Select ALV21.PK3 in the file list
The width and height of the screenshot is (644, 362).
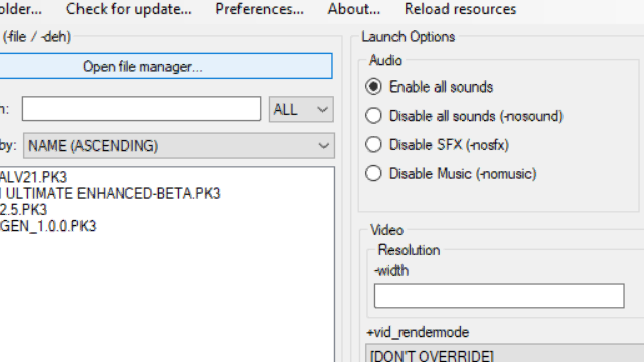click(34, 177)
